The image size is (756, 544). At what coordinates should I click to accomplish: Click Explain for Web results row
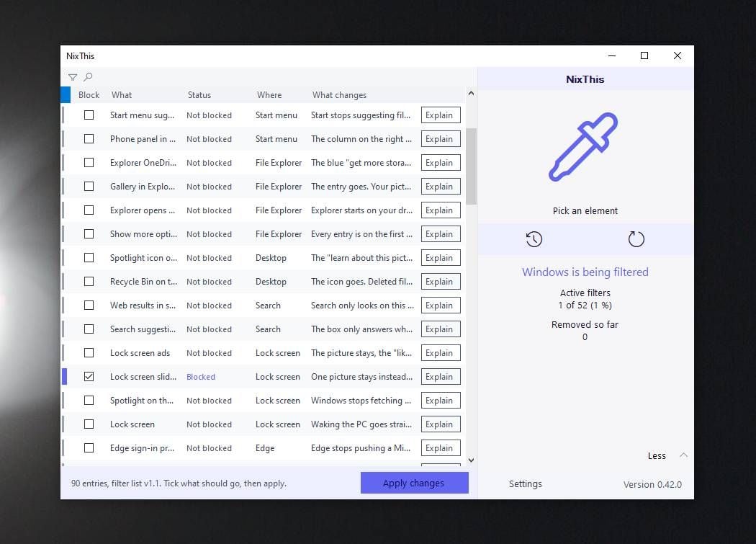[441, 305]
